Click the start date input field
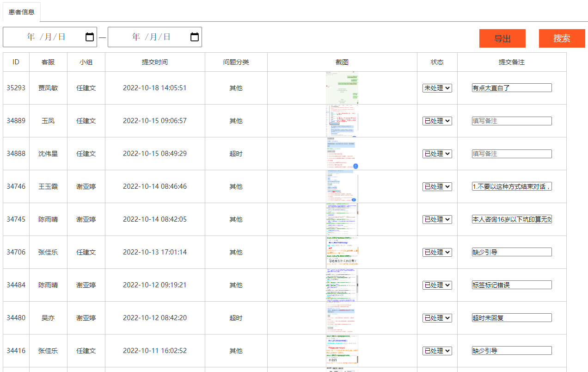The width and height of the screenshot is (588, 372). point(46,37)
